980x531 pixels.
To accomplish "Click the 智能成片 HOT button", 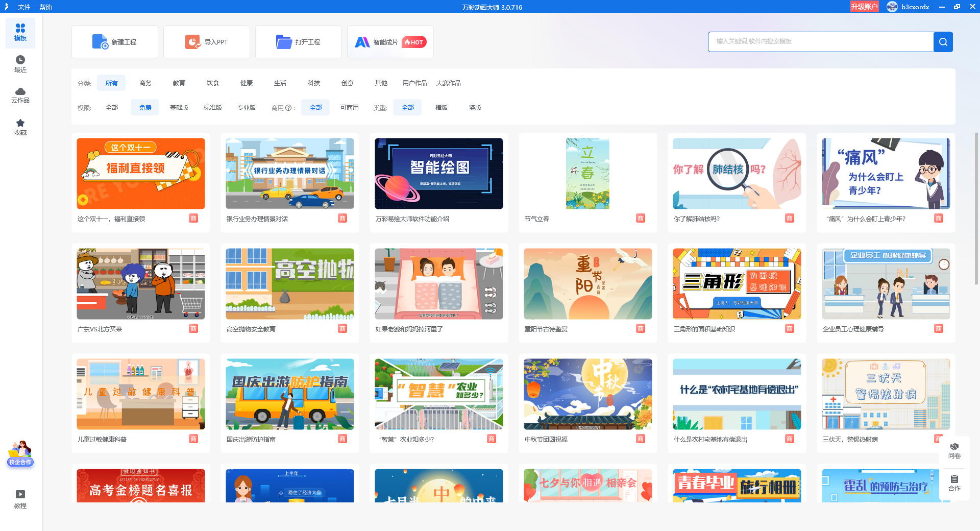I will [390, 42].
